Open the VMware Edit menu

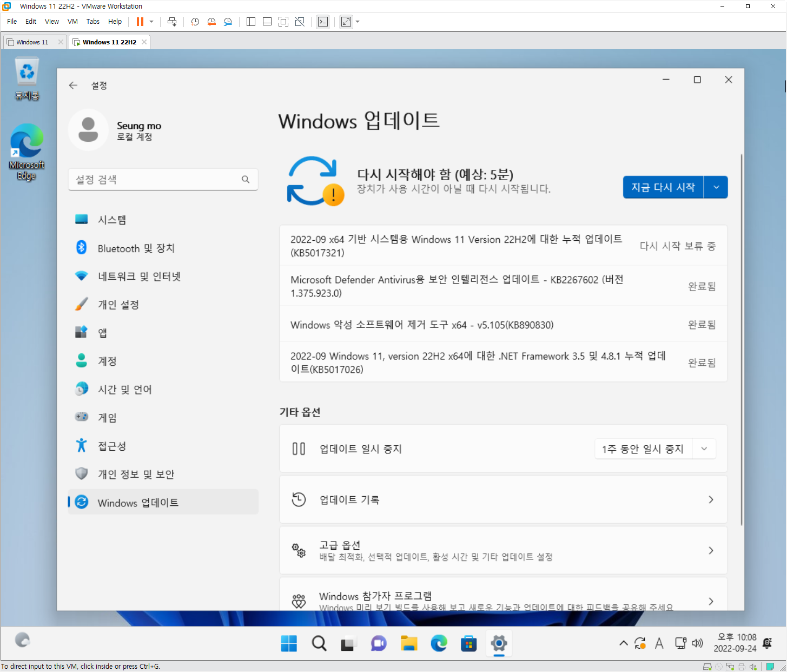(31, 22)
